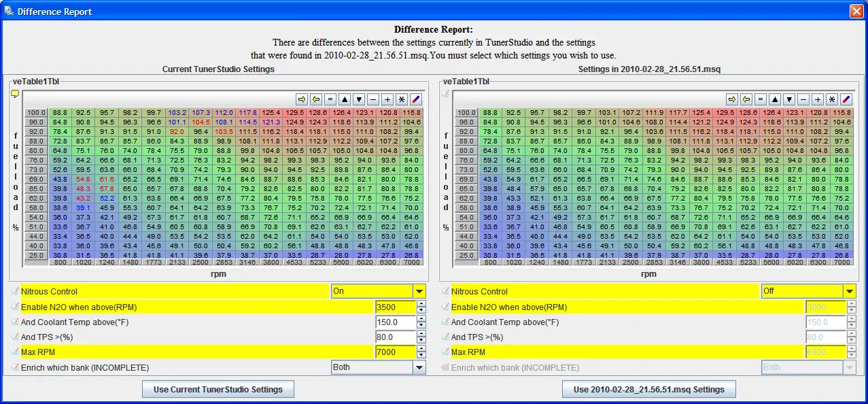Click the down-triangle decrement icon in right table toolbar
This screenshot has width=868, height=404.
point(789,99)
